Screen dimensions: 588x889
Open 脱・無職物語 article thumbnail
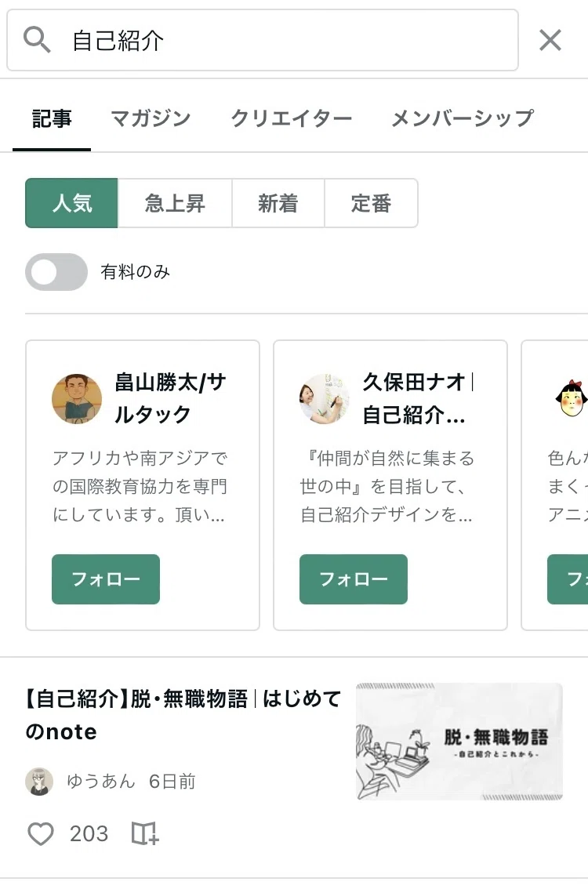pos(459,742)
